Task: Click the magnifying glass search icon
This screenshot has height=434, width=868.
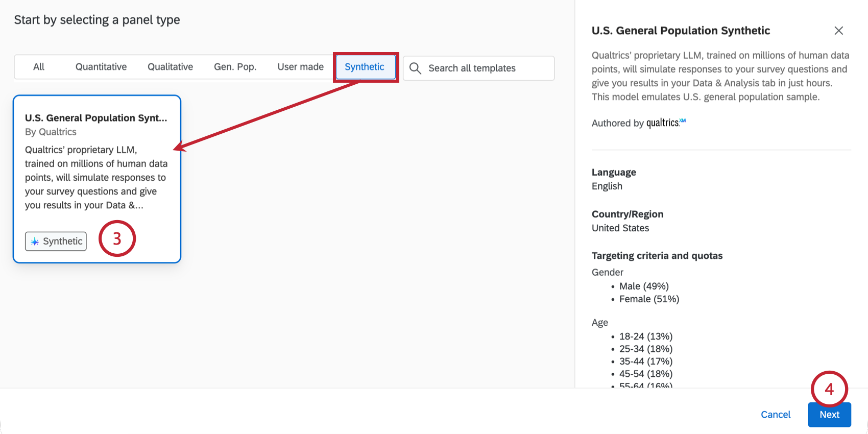Action: 415,68
